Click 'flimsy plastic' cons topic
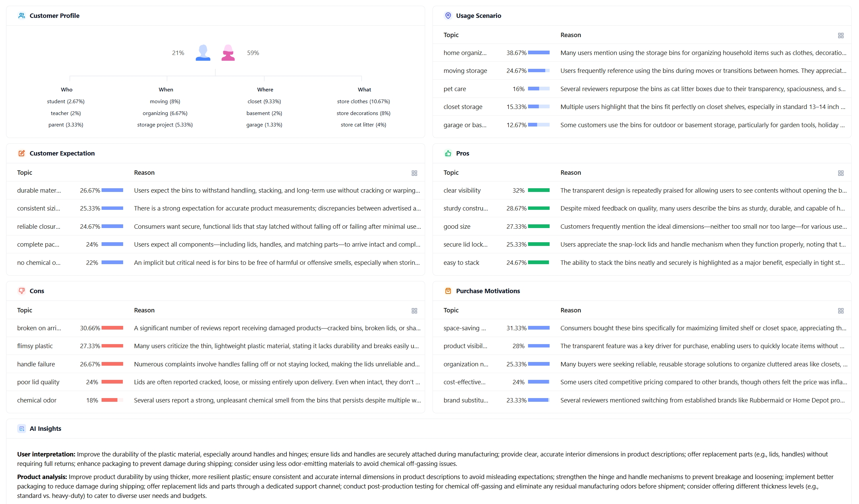This screenshot has width=859, height=504. 35,346
